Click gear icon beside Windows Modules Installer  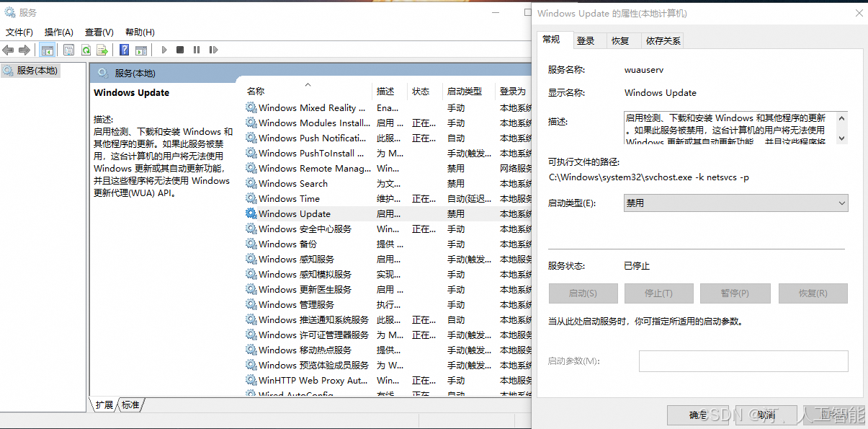(251, 123)
